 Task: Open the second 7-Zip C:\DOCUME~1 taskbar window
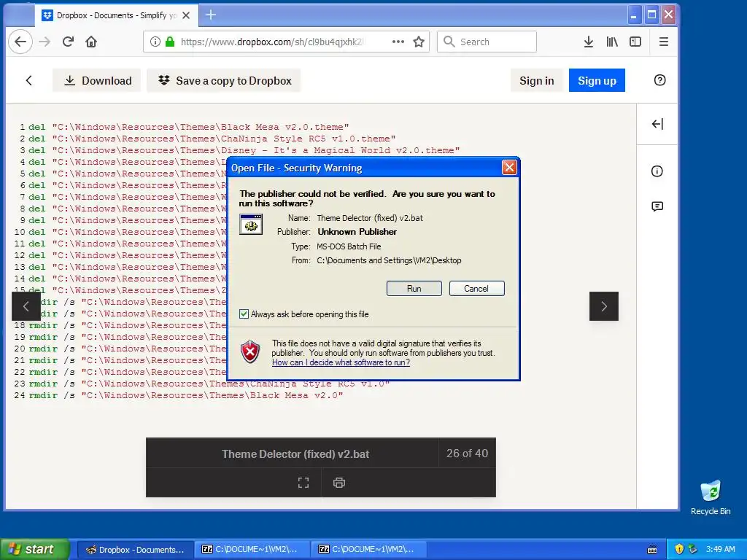[x=368, y=550]
